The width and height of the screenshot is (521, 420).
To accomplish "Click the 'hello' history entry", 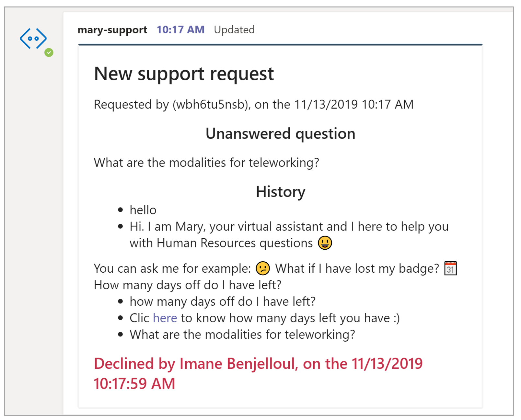I will 143,210.
